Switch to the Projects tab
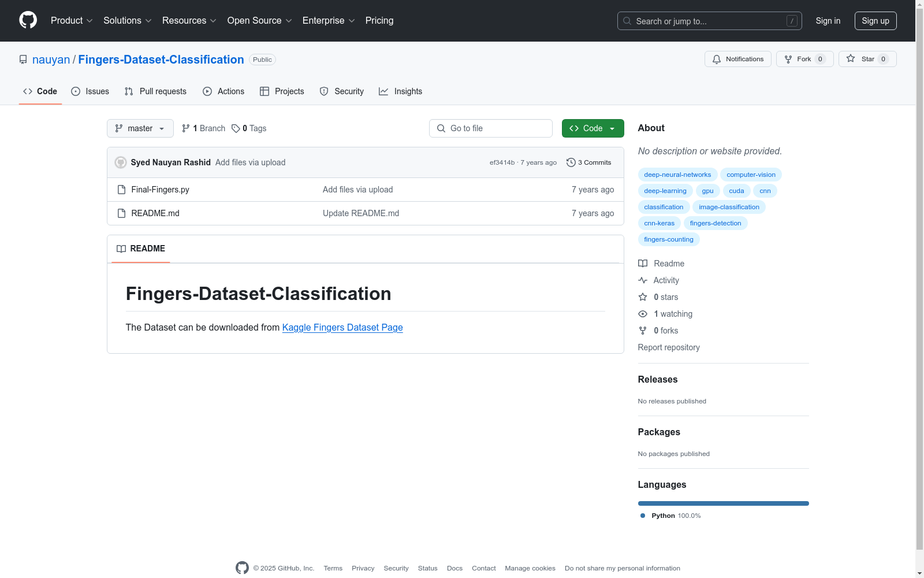 (282, 91)
